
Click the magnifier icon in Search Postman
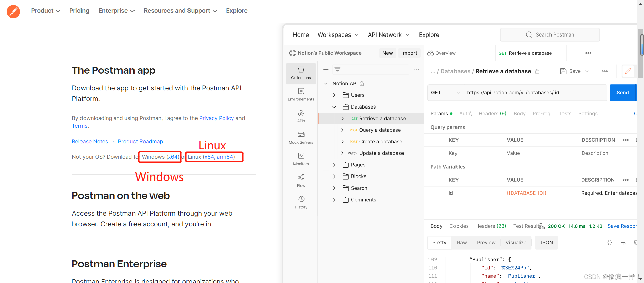pos(529,35)
